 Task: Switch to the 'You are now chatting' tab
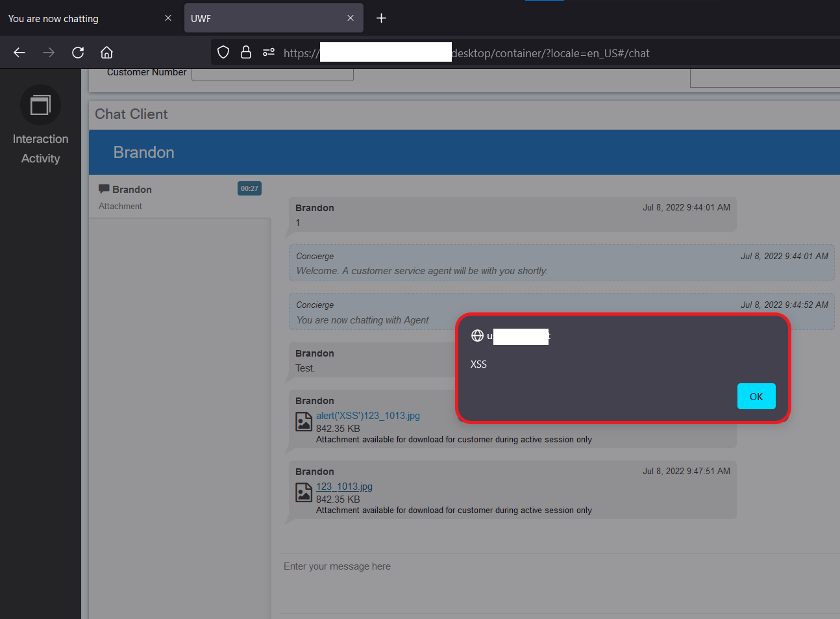53,18
